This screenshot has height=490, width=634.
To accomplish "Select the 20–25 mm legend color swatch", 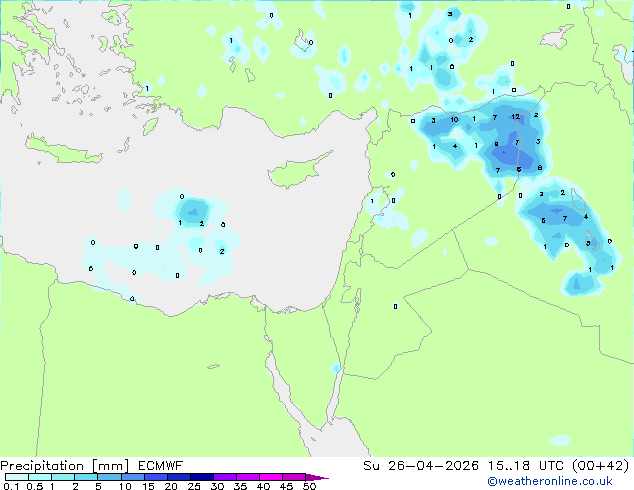I will (x=178, y=477).
